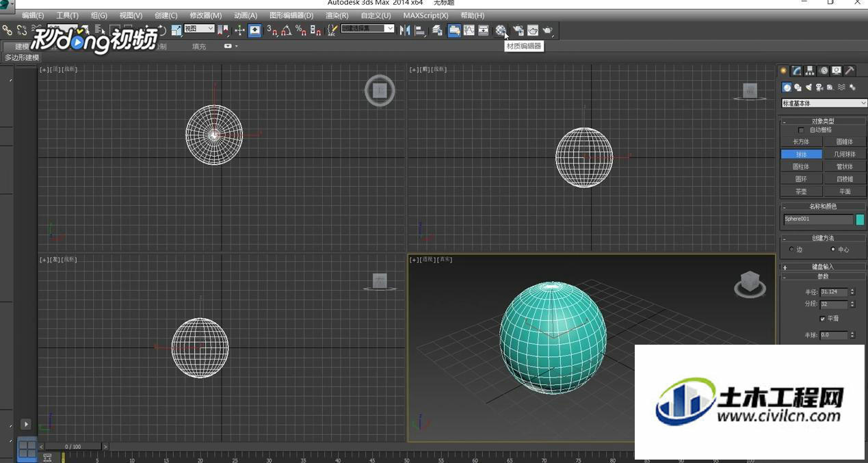This screenshot has width=868, height=463.
Task: Enable the 自动栅格 checkbox
Action: (802, 130)
